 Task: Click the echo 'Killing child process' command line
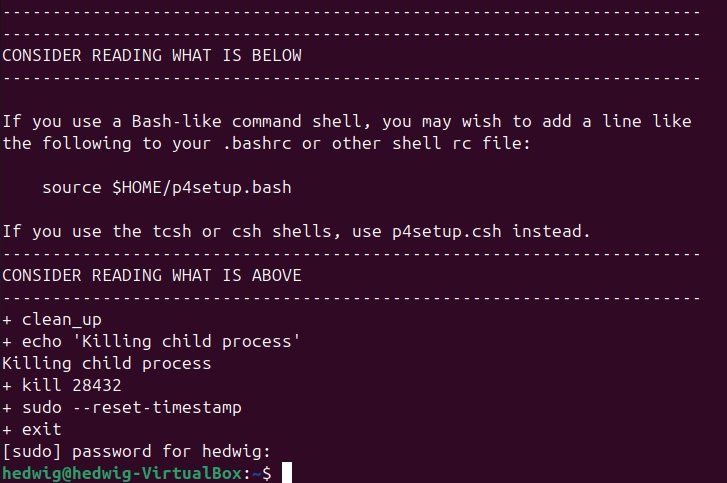[x=152, y=342]
